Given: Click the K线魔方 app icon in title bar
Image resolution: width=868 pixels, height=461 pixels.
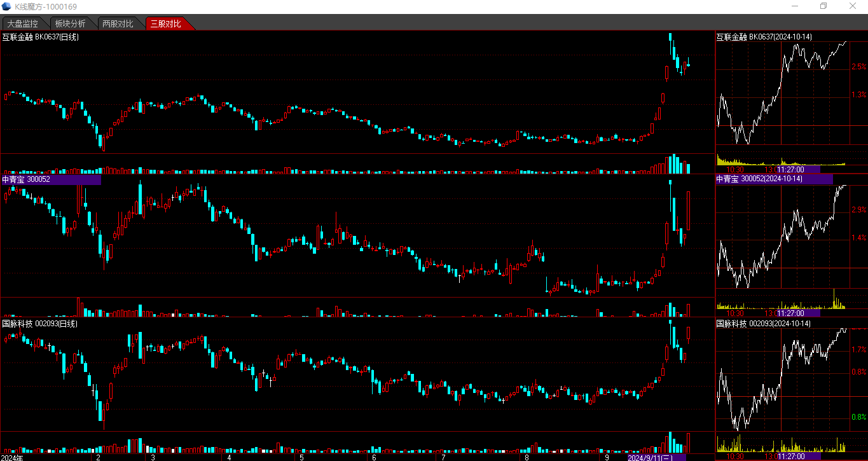Looking at the screenshot, I should click(x=6, y=6).
